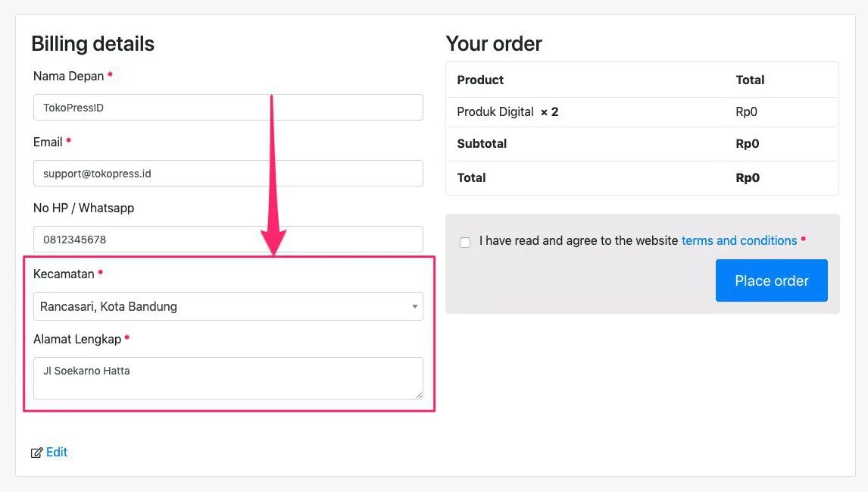
Task: Click the Alamat Lengkap textarea resize handle
Action: (418, 394)
